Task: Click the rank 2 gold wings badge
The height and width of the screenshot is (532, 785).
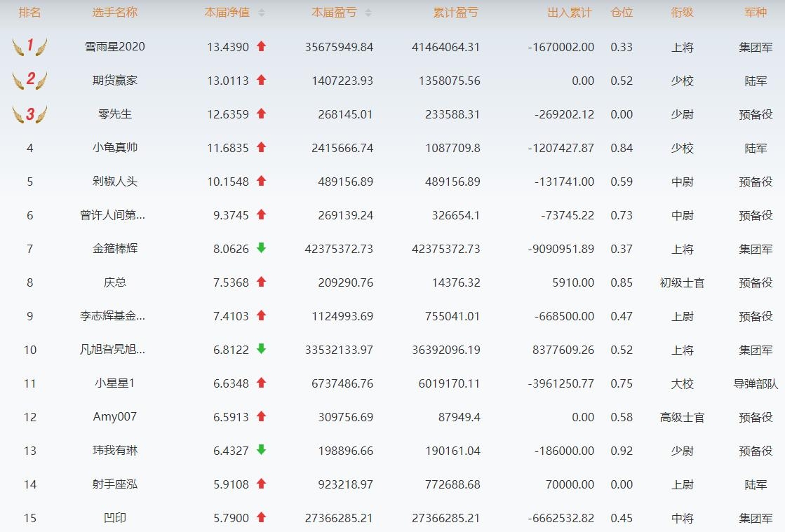Action: click(x=29, y=81)
